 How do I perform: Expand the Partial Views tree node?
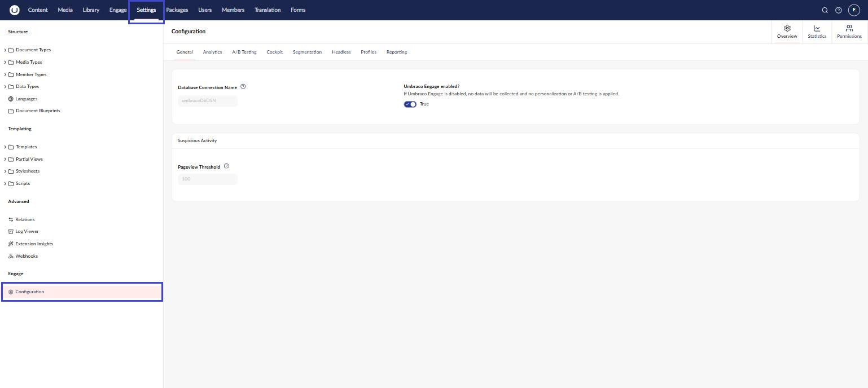pyautogui.click(x=5, y=160)
